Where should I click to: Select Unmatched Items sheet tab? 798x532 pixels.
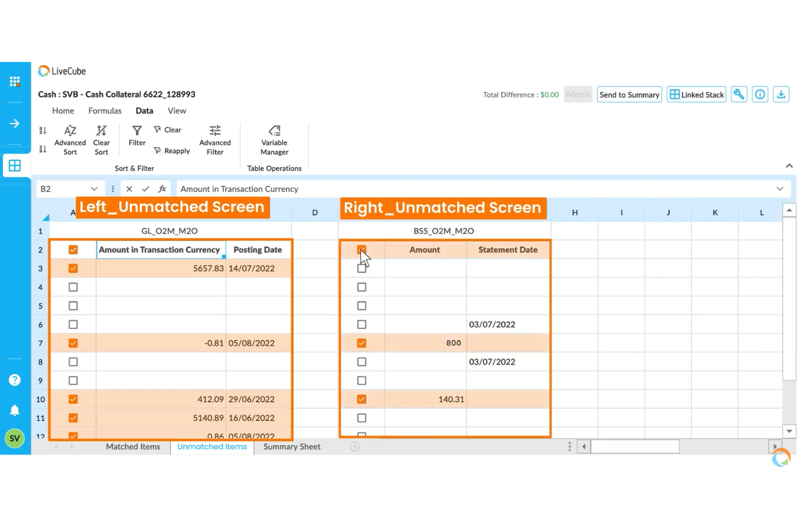tap(212, 446)
